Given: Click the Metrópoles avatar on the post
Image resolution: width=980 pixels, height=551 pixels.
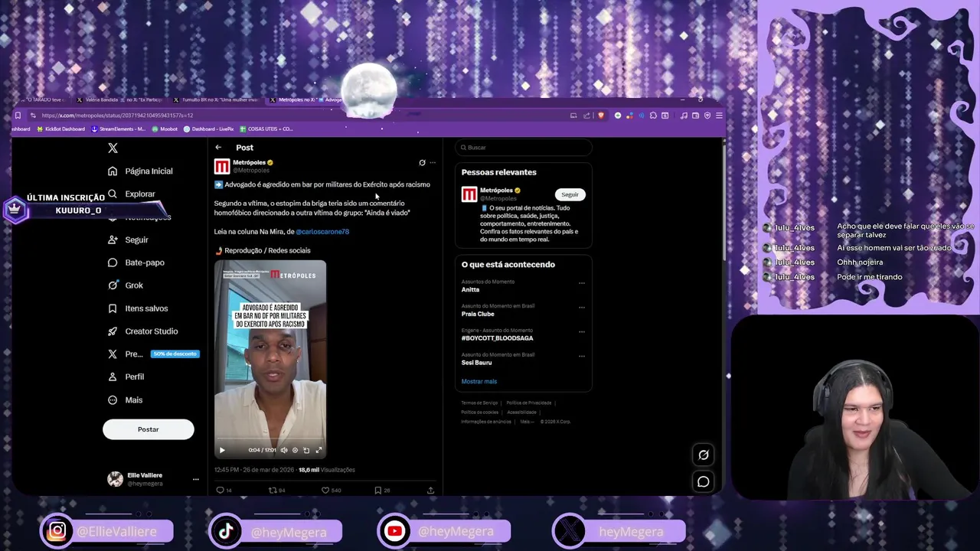Looking at the screenshot, I should (x=222, y=166).
